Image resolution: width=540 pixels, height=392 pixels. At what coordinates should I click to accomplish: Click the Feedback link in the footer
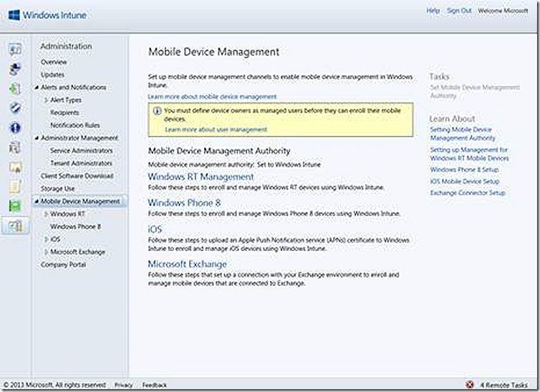154,385
